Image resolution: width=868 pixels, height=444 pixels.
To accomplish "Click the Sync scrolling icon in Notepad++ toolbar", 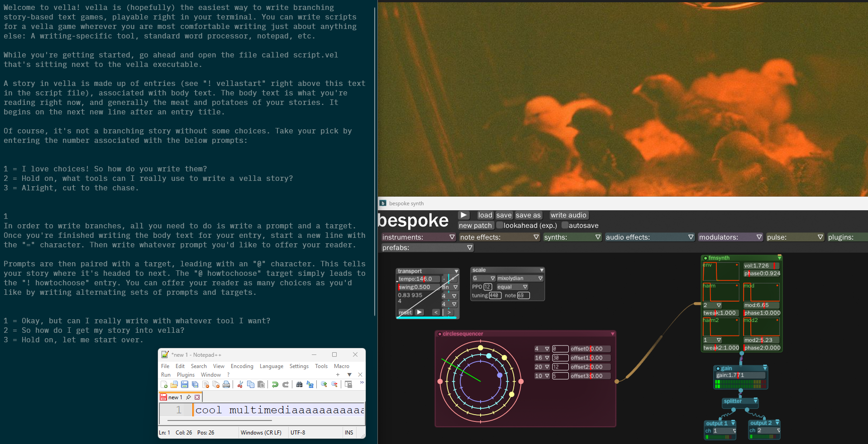I will pos(348,384).
